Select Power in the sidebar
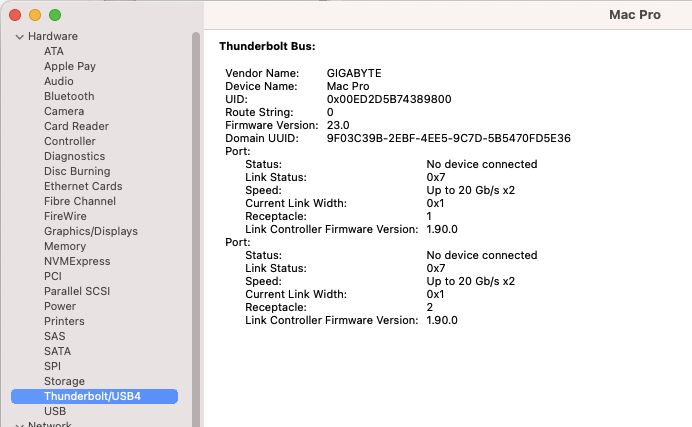This screenshot has width=692, height=427. pos(60,306)
